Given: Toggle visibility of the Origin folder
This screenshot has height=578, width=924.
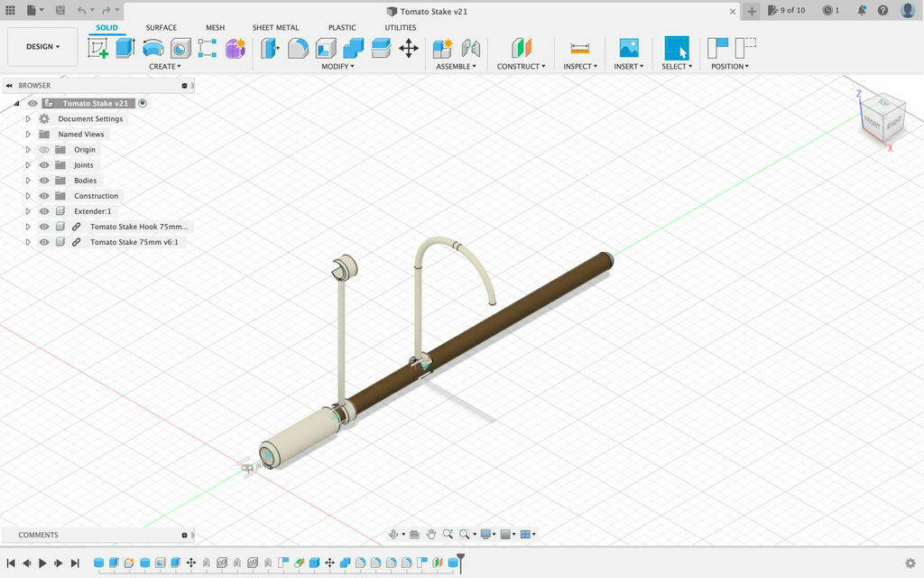Looking at the screenshot, I should click(x=43, y=149).
